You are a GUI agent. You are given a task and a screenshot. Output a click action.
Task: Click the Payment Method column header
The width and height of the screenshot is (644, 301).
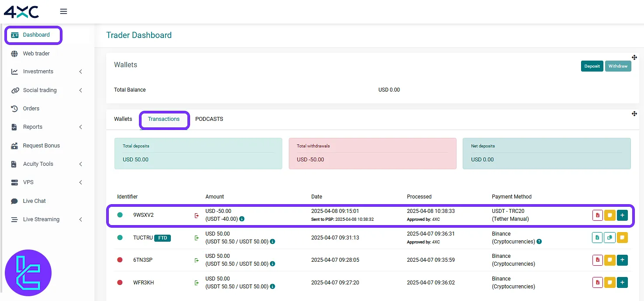pyautogui.click(x=512, y=197)
